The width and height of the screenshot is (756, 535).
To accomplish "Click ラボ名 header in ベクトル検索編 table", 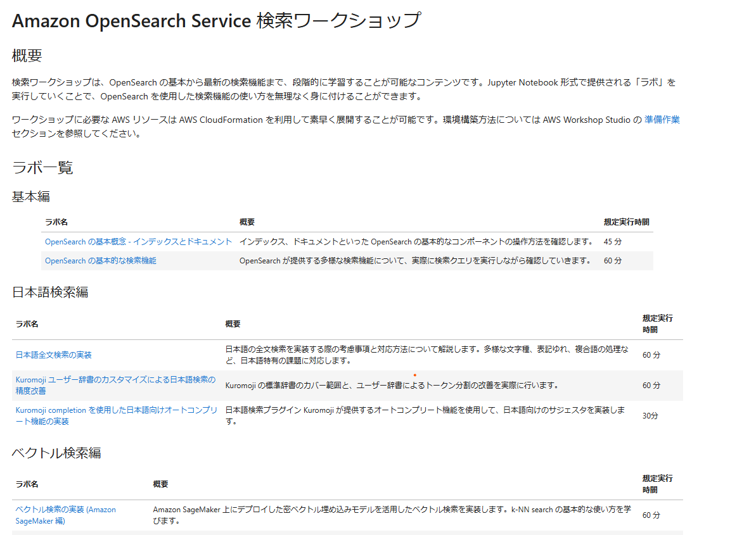I will click(27, 484).
